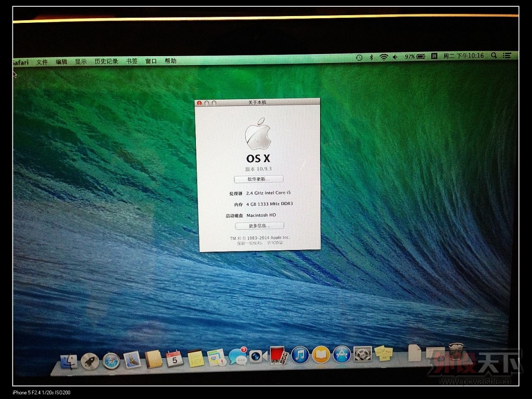
Task: Open Stickies yellow notes icon
Action: coord(384,353)
